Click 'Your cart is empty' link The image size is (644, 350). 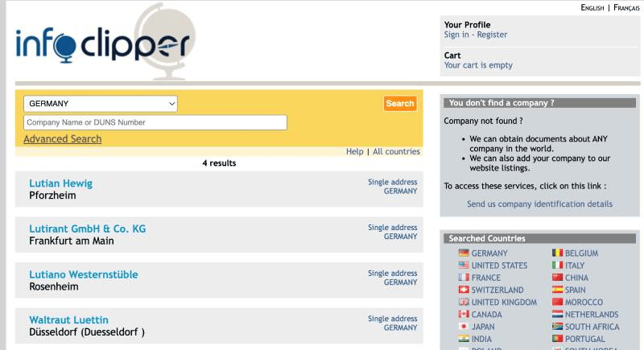(478, 65)
